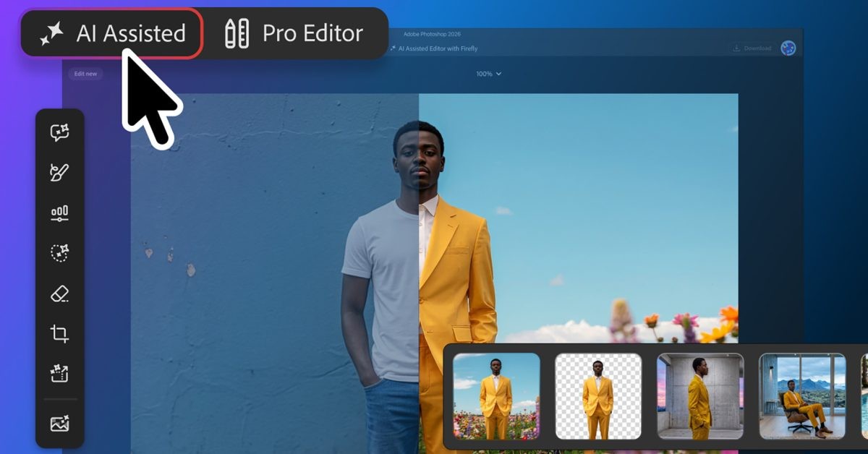This screenshot has width=868, height=454.
Task: Open the user avatar profile menu
Action: pos(788,48)
